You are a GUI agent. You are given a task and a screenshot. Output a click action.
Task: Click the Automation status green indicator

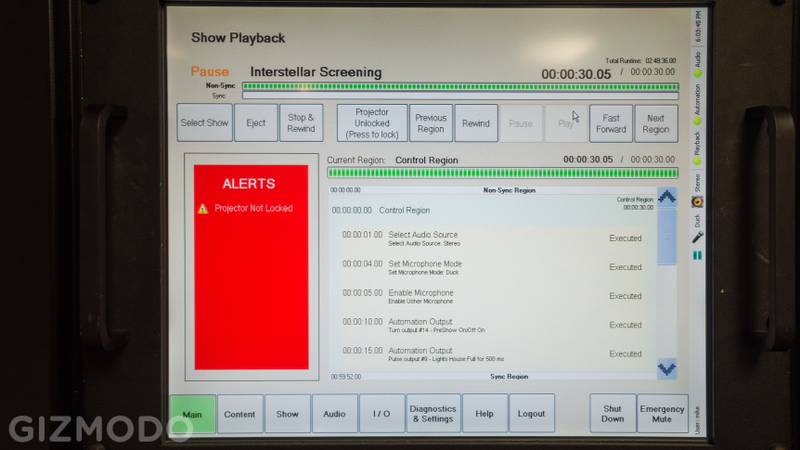coord(697,121)
